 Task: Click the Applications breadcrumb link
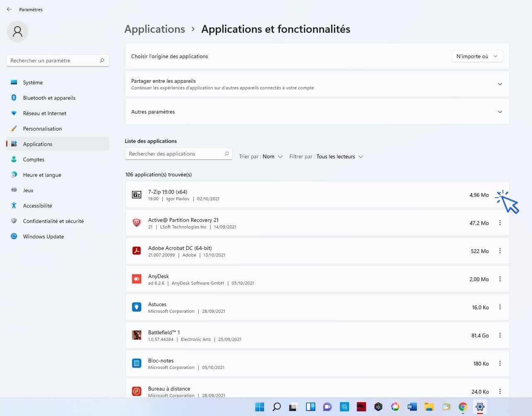[155, 29]
